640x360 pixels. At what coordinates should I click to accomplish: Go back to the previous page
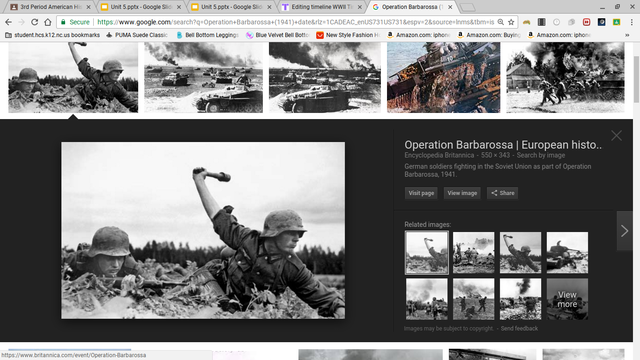(8, 22)
